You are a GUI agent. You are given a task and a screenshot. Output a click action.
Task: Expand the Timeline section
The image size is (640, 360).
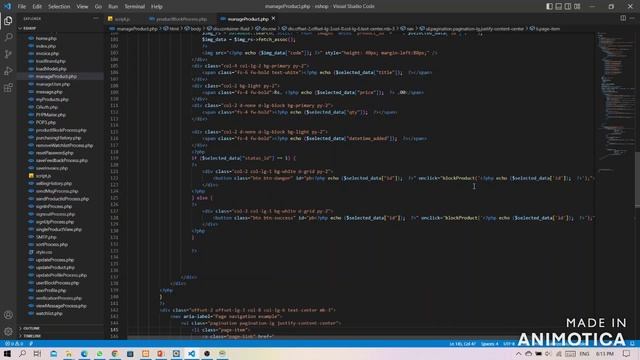32,336
